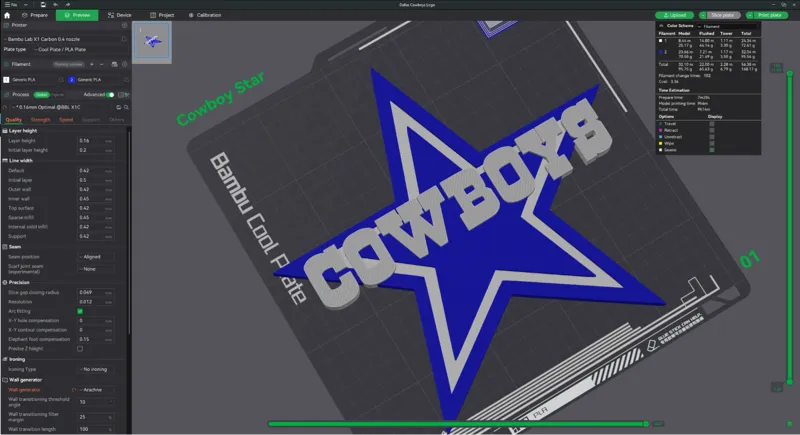Select the Strength settings tab

click(x=40, y=120)
